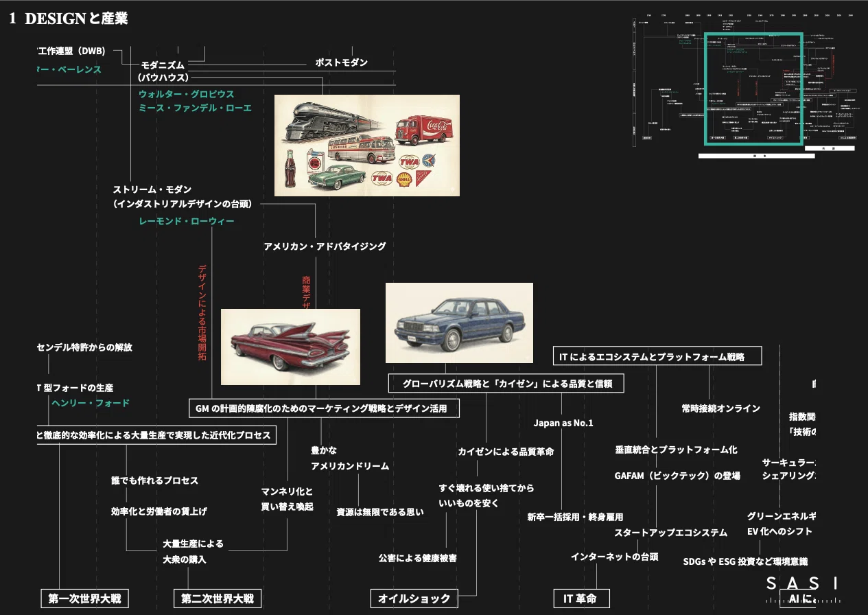868x615 pixels.
Task: Click the '常時接続オンライン' node
Action: pos(720,408)
